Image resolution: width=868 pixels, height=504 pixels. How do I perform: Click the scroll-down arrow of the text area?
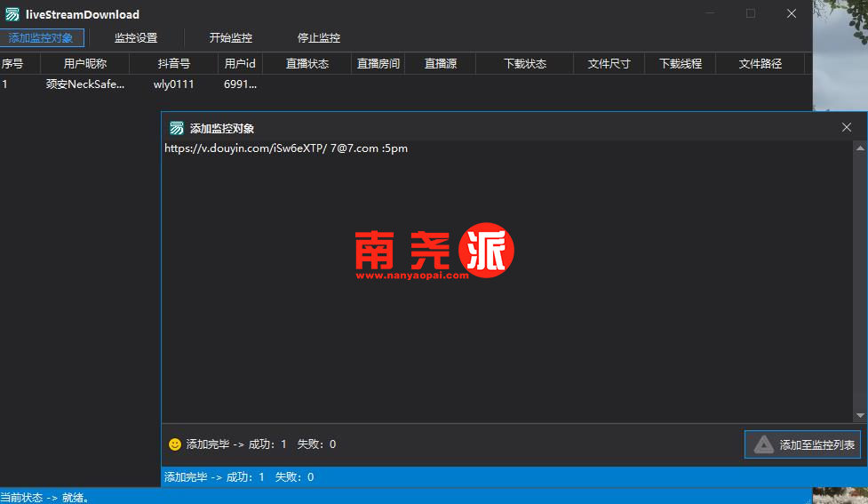(860, 415)
